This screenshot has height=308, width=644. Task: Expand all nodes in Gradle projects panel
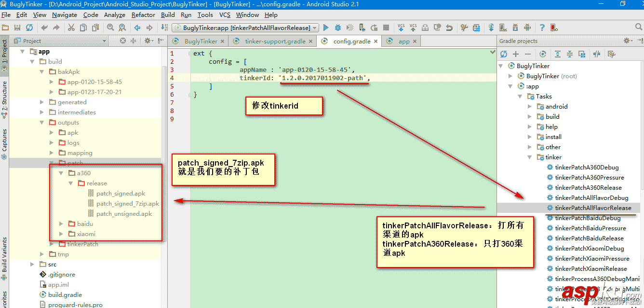click(558, 54)
